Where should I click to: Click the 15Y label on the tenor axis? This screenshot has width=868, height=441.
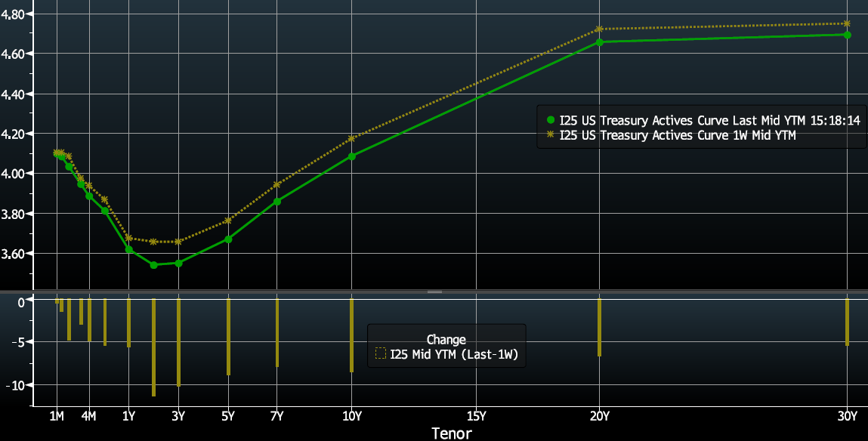[476, 416]
